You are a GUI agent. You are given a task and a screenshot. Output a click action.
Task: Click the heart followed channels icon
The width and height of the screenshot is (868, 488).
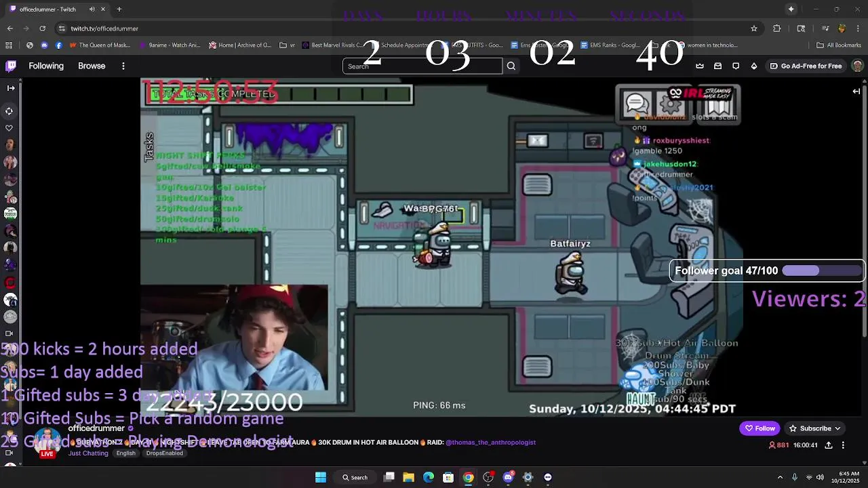tap(9, 127)
